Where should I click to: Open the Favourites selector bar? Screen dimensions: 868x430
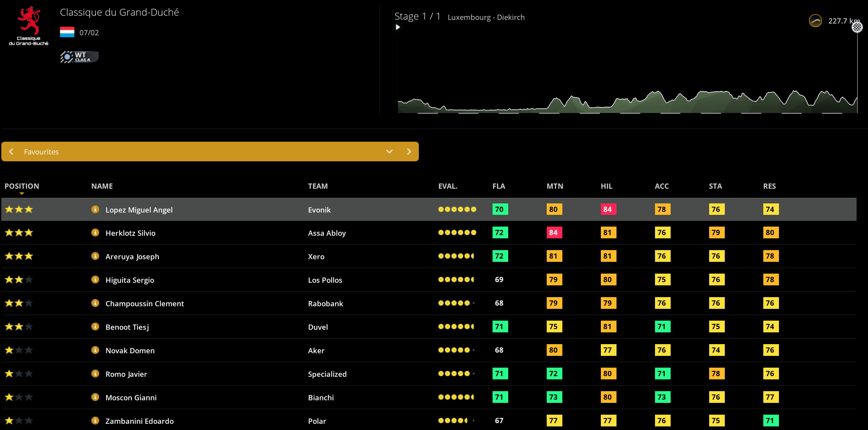coord(210,151)
